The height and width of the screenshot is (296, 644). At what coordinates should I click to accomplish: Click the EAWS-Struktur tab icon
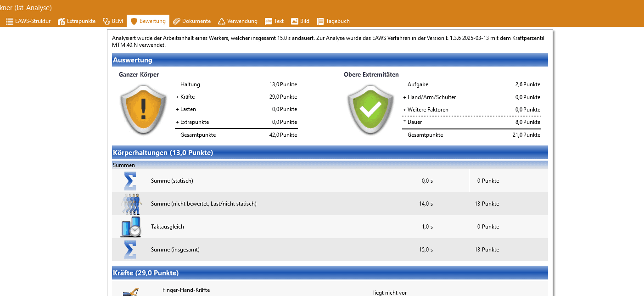10,21
